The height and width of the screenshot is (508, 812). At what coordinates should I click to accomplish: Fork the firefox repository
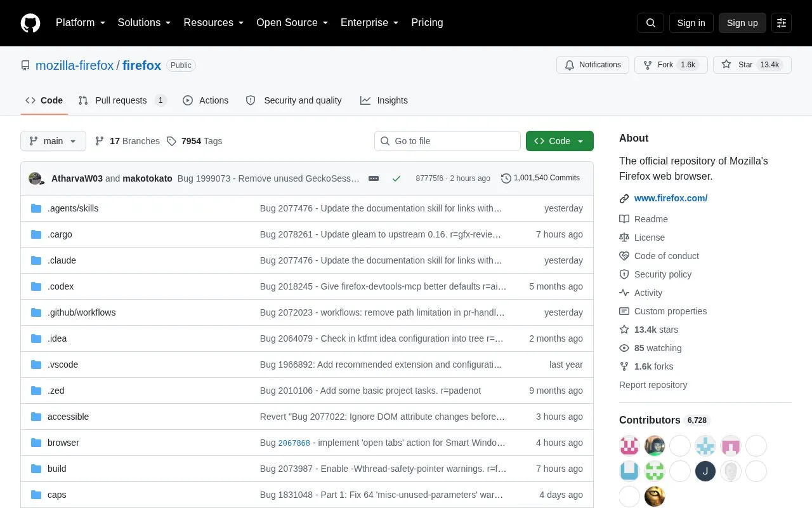pyautogui.click(x=671, y=65)
